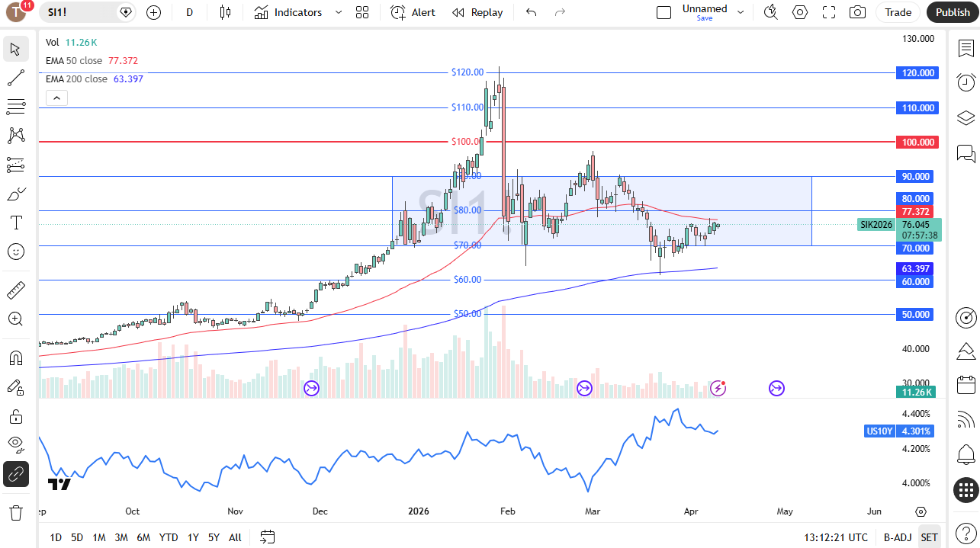Open the user profile avatar menu
This screenshot has width=980, height=548.
(x=17, y=12)
